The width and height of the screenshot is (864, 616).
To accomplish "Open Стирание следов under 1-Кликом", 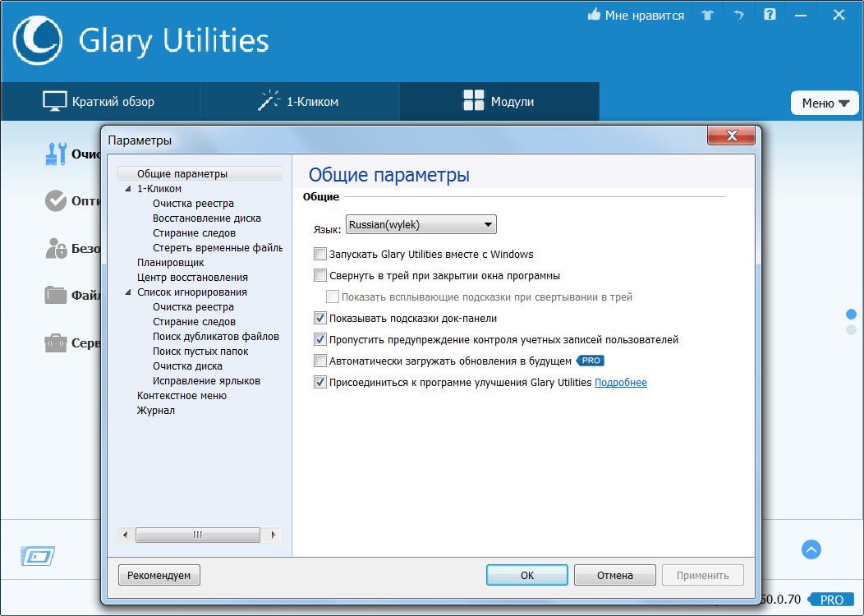I will (194, 233).
